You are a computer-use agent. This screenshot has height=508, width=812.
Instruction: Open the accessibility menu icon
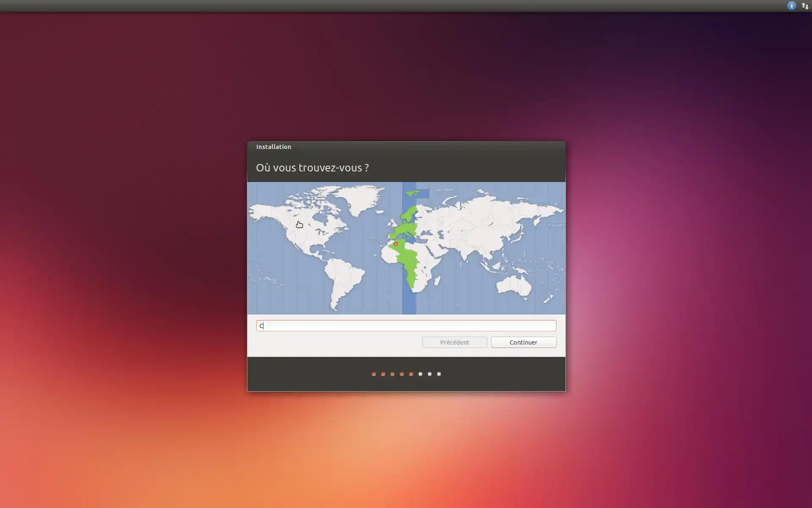791,6
